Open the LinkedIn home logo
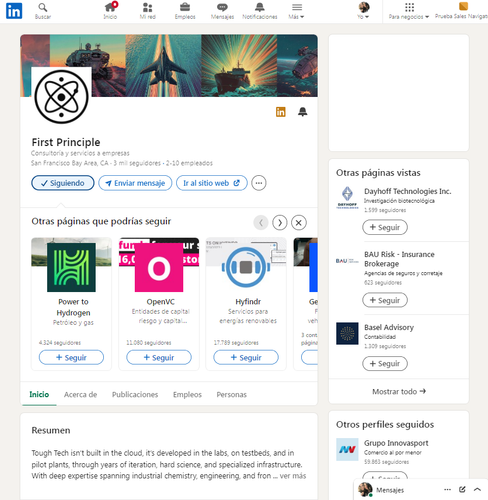This screenshot has width=488, height=500. pyautogui.click(x=14, y=11)
